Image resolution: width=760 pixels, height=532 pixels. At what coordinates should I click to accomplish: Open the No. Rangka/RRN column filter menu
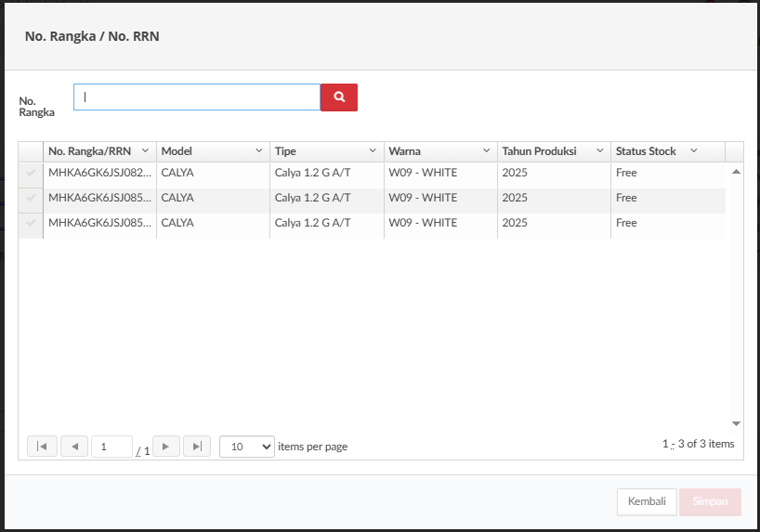coord(145,150)
